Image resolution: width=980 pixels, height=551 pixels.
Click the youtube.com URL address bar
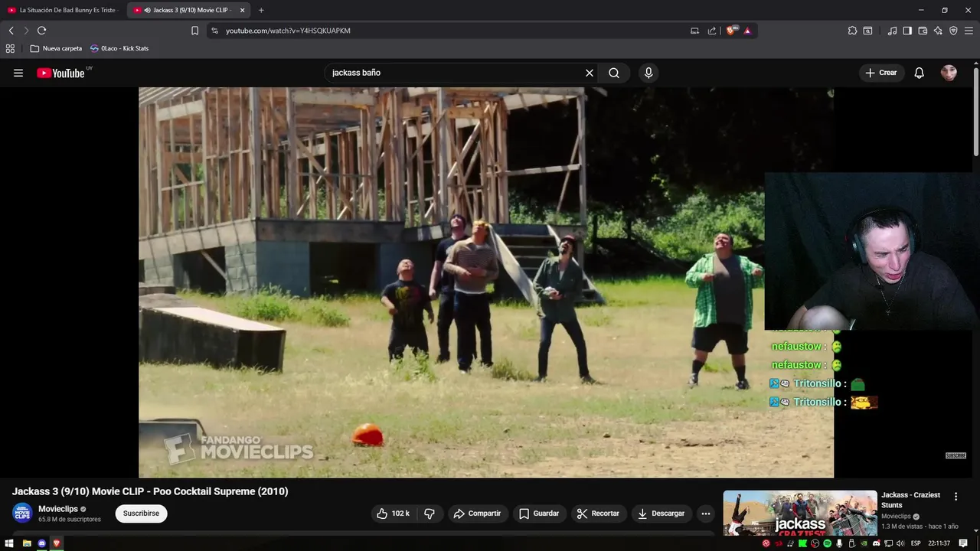click(452, 31)
